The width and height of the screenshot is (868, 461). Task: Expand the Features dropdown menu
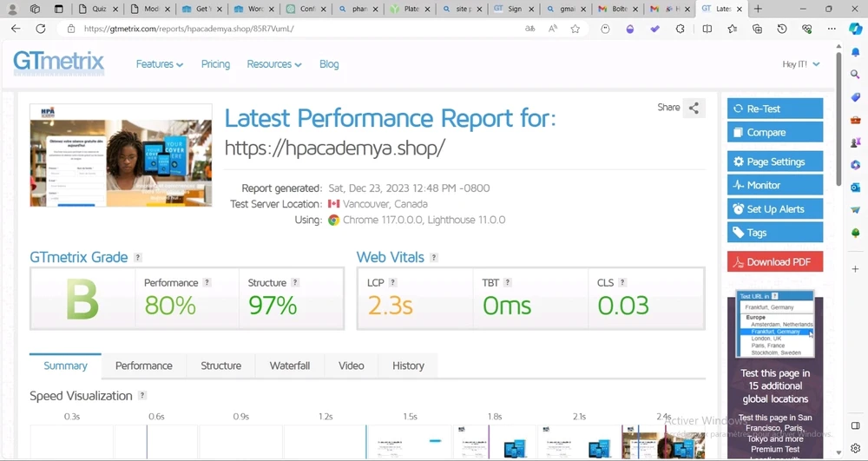[x=160, y=64]
